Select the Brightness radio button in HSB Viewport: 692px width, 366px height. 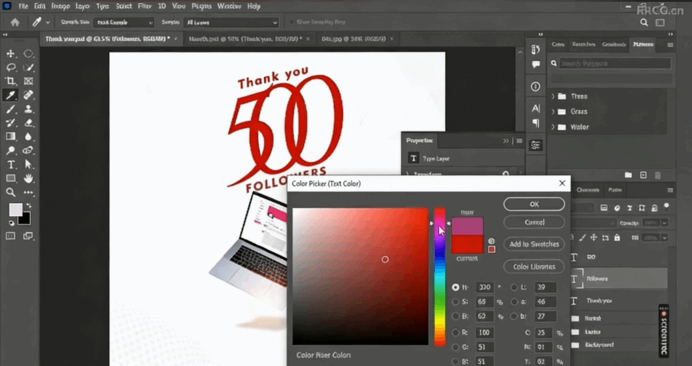pyautogui.click(x=455, y=317)
